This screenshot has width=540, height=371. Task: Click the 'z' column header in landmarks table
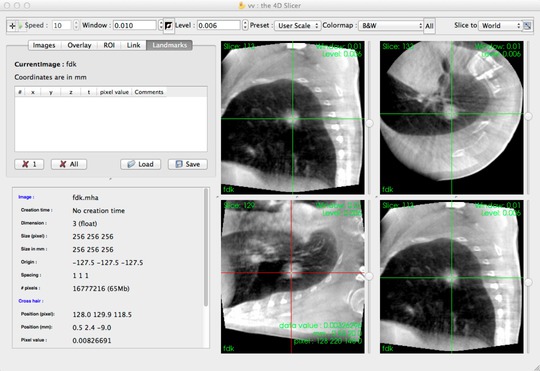71,92
